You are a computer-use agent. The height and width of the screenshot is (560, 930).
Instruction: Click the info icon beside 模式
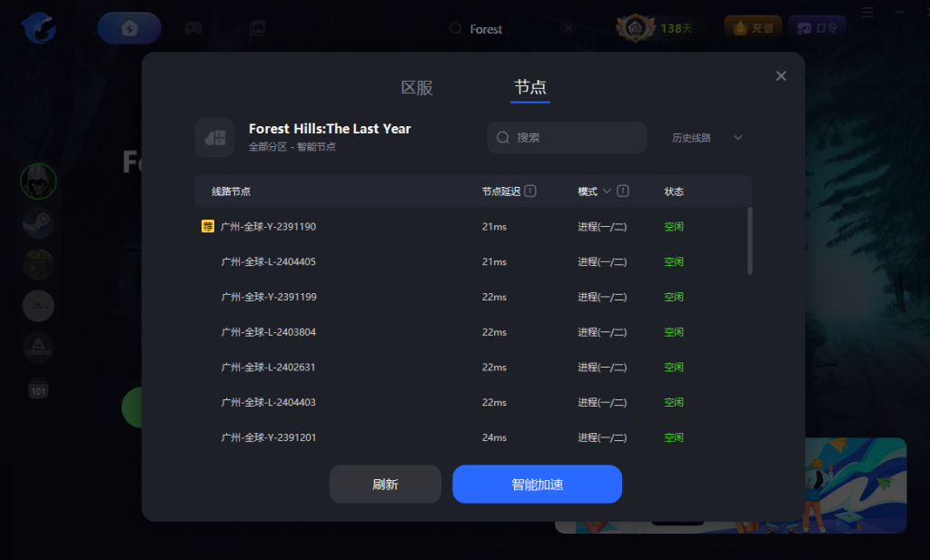(x=623, y=192)
